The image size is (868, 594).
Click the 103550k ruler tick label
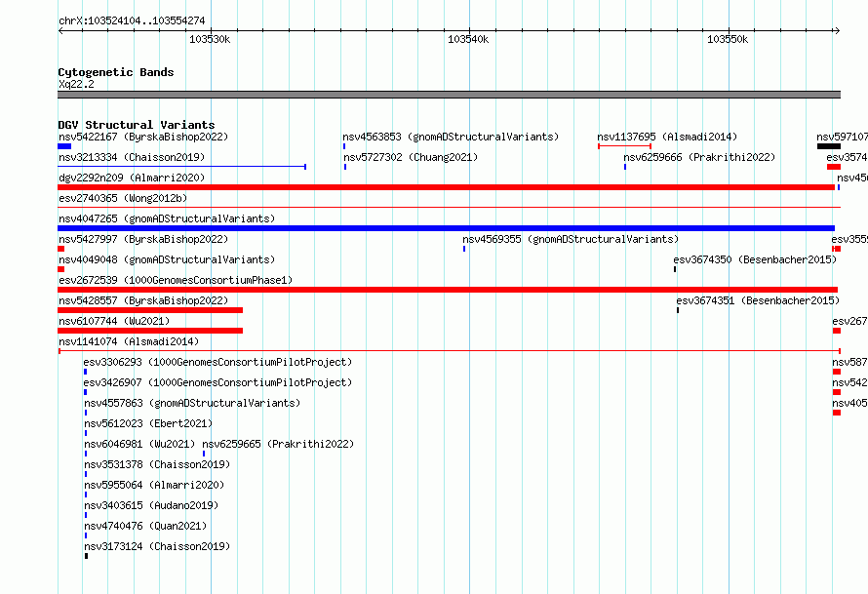point(728,39)
